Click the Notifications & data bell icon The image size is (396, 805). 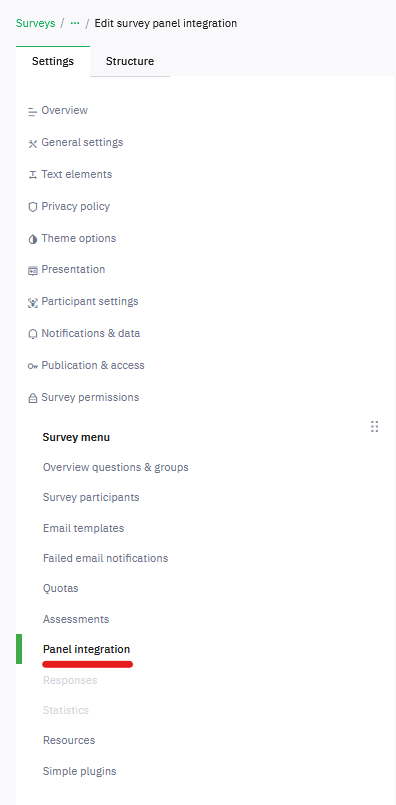(33, 334)
